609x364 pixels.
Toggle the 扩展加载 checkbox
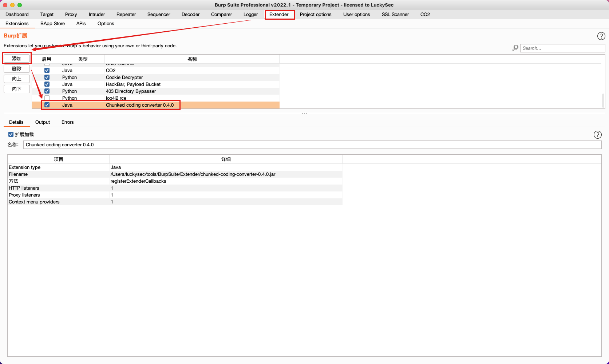pyautogui.click(x=11, y=134)
